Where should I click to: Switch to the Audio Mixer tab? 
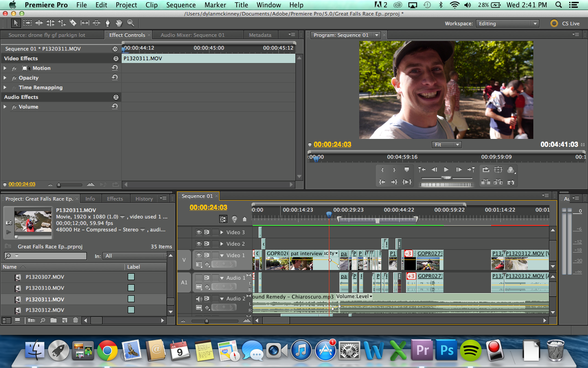click(192, 35)
